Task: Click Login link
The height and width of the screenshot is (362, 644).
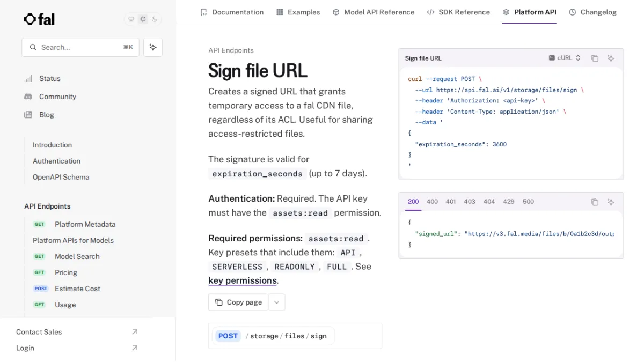Action: [x=25, y=348]
